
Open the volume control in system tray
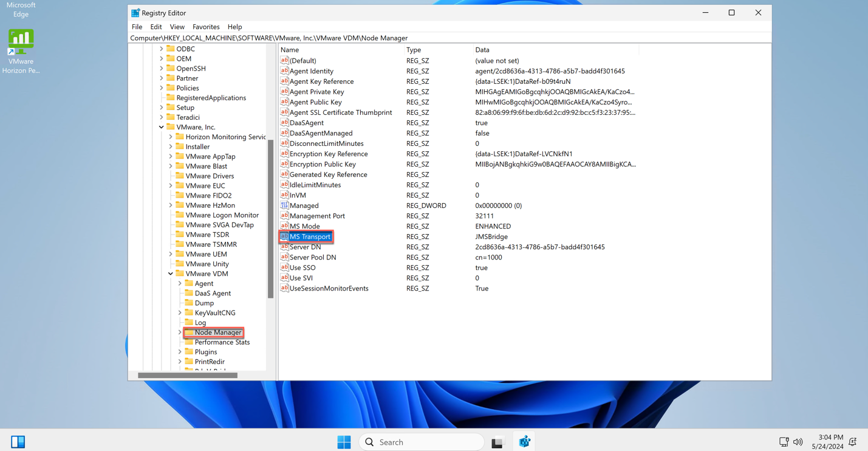point(798,442)
